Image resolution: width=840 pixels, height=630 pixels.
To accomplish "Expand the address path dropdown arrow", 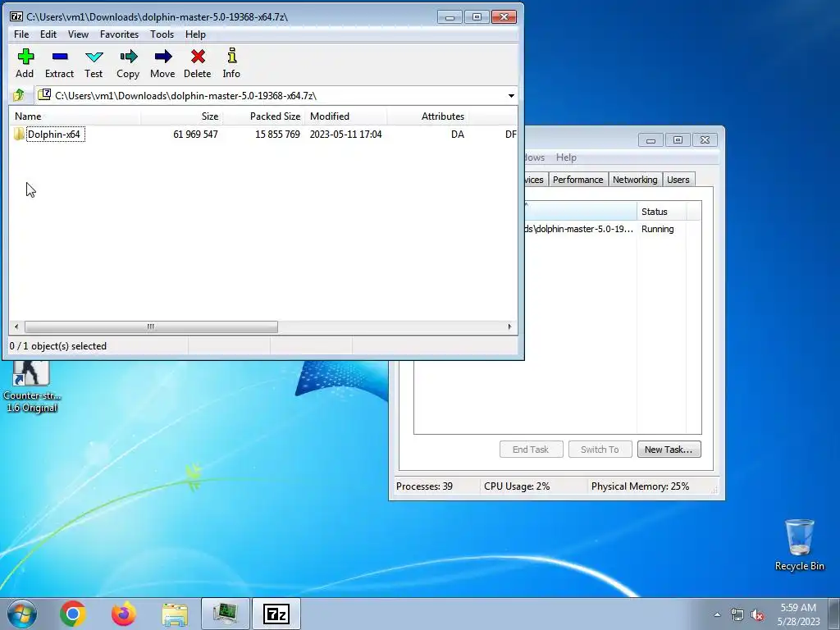I will (x=511, y=96).
